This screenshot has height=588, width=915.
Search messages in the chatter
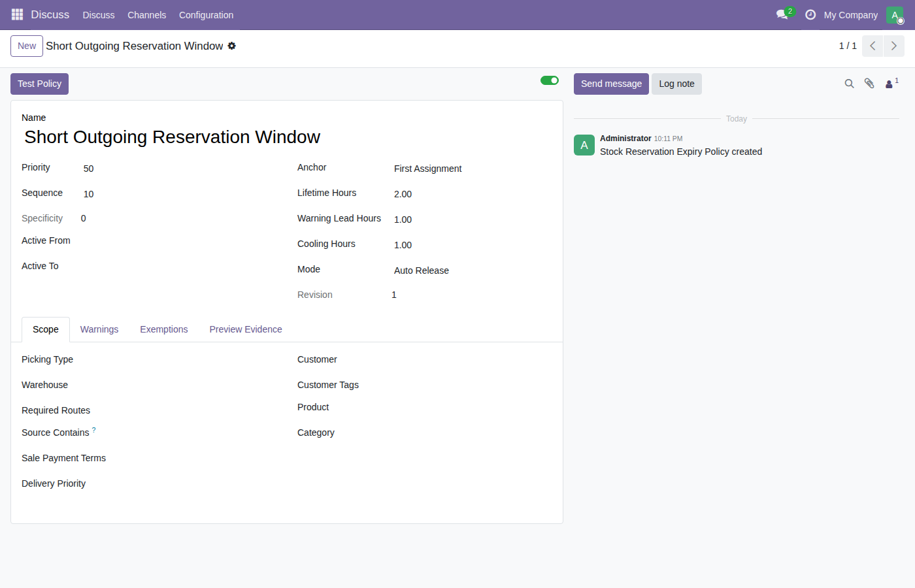click(849, 84)
